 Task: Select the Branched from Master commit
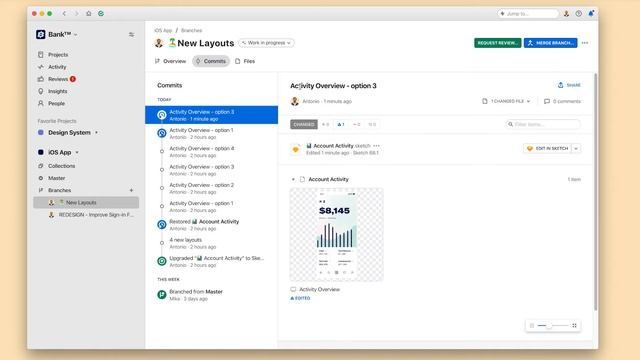click(211, 295)
